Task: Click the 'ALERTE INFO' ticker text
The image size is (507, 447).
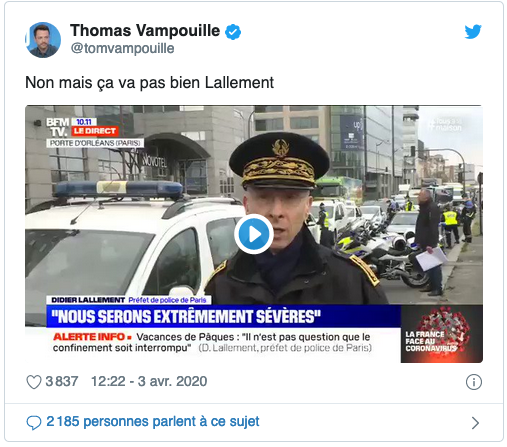Action: click(89, 337)
